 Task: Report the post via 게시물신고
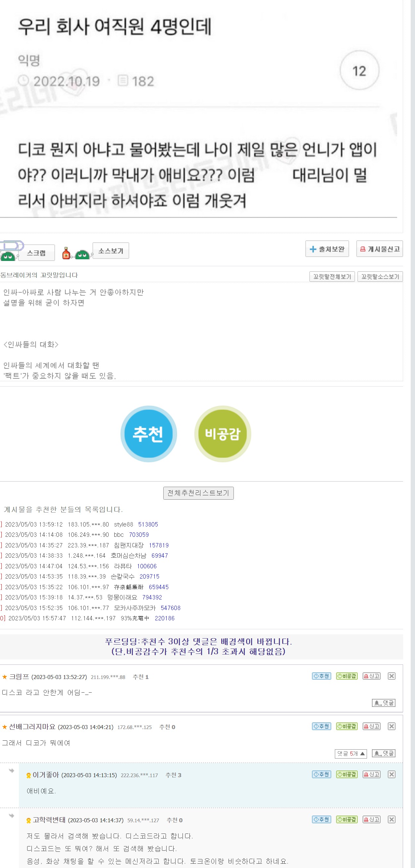pyautogui.click(x=379, y=249)
